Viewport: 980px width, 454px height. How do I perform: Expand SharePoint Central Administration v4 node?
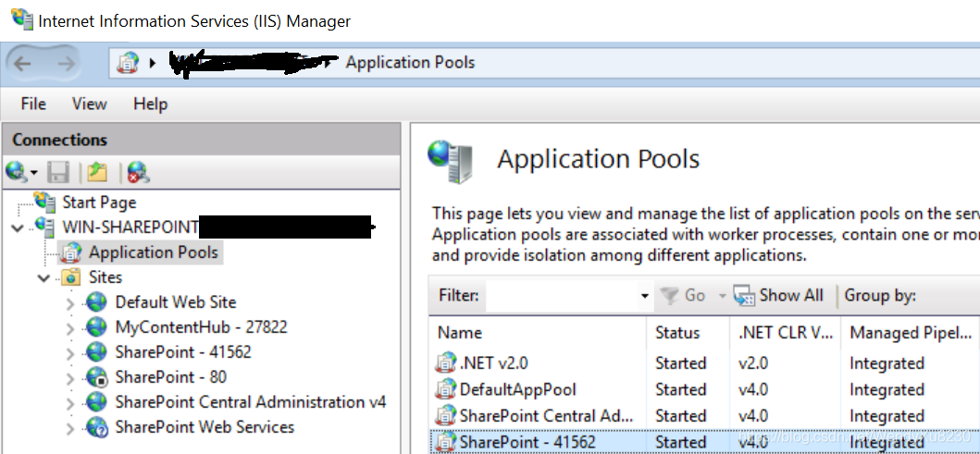(x=70, y=404)
